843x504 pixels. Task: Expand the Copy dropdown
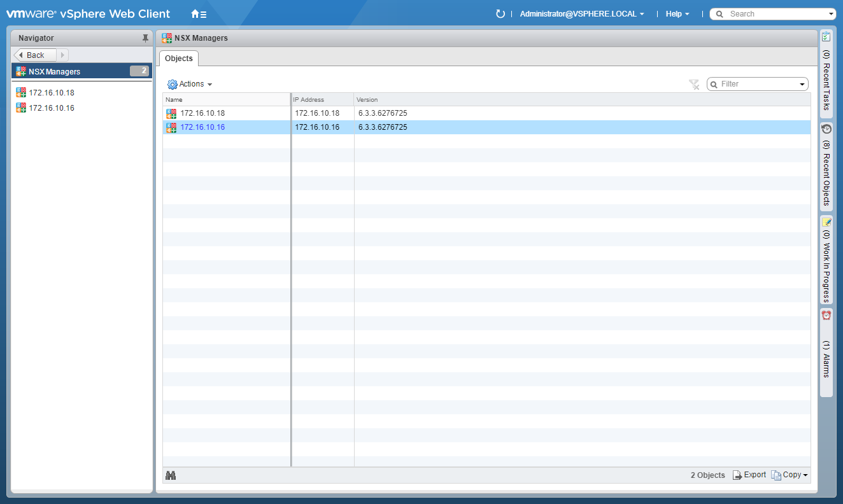pyautogui.click(x=790, y=475)
